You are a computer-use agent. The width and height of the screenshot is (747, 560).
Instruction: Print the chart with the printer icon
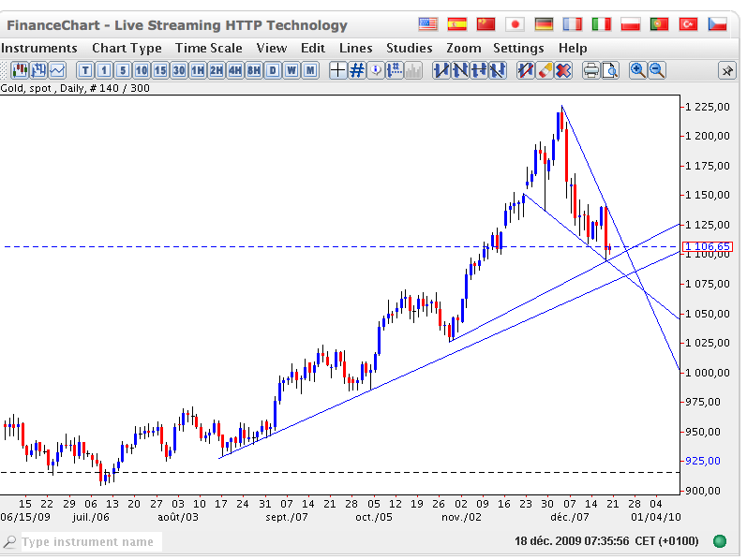coord(591,70)
